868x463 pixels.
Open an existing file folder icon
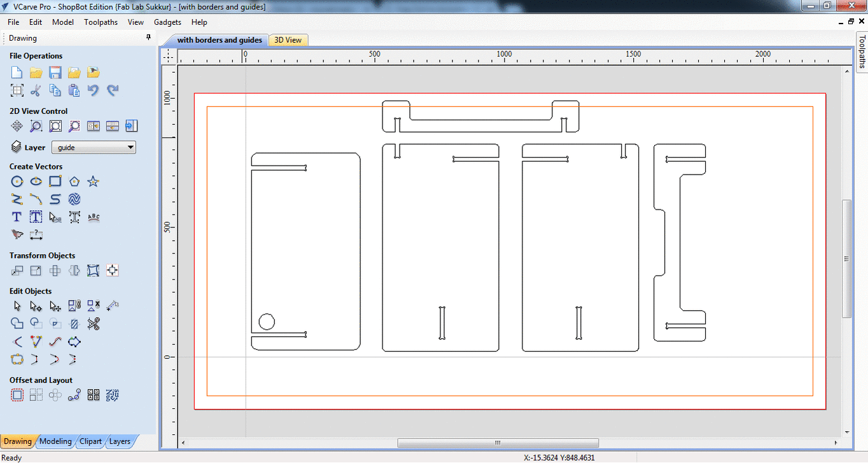[36, 73]
